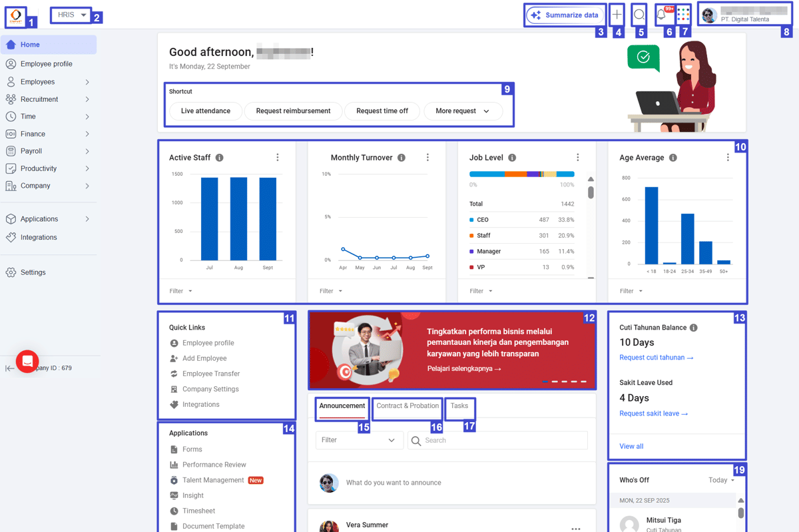The width and height of the screenshot is (799, 532).
Task: Open three-dot menu on Vera Summer post
Action: [x=576, y=529]
